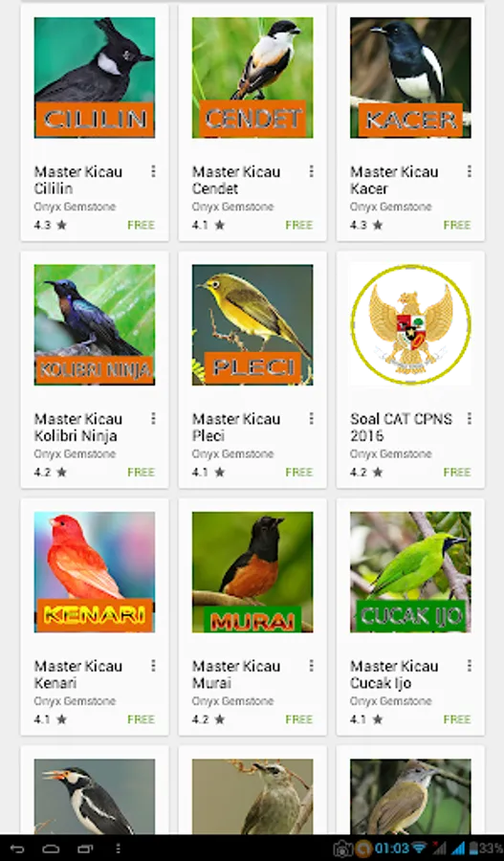This screenshot has width=504, height=861.
Task: Open three-dot menu for Soal CAT CPNS 2016
Action: point(470,418)
